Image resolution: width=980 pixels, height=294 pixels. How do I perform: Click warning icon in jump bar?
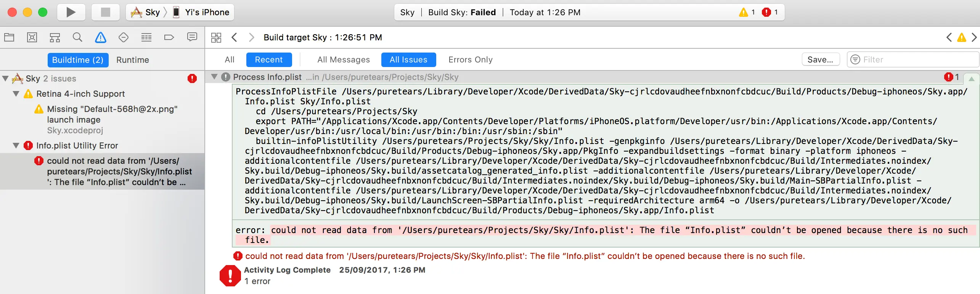pyautogui.click(x=962, y=37)
